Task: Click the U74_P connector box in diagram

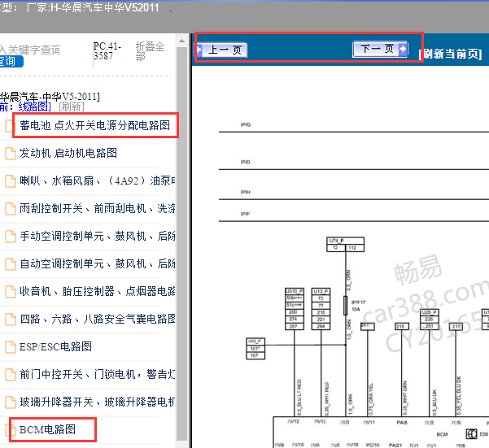Action: coord(345,244)
